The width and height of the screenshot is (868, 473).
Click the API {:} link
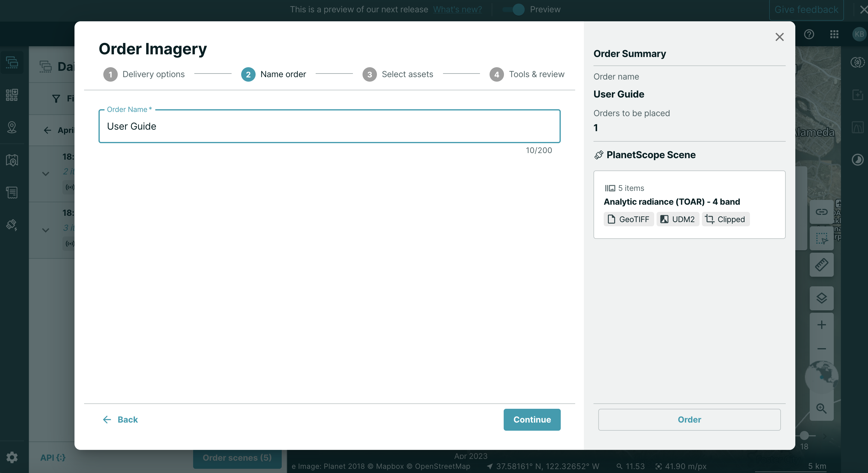53,457
